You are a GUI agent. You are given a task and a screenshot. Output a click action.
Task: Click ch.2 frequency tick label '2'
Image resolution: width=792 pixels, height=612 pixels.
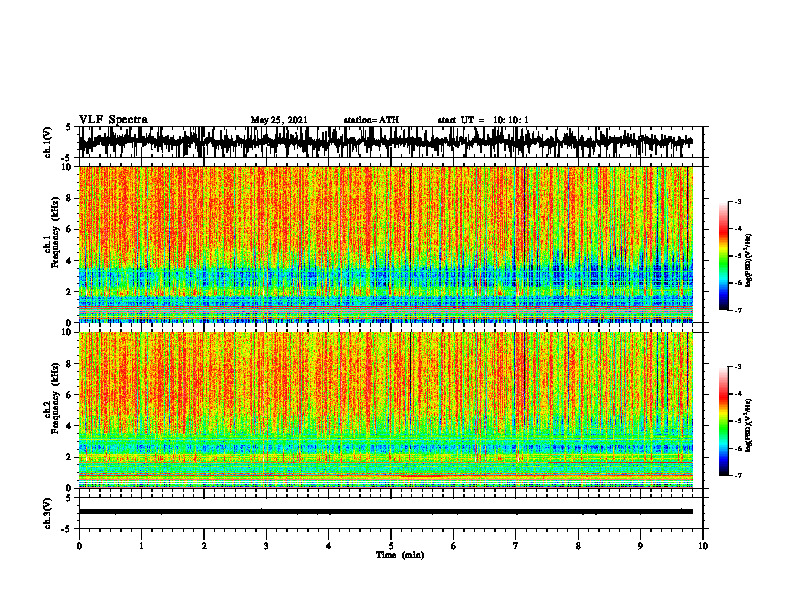70,457
